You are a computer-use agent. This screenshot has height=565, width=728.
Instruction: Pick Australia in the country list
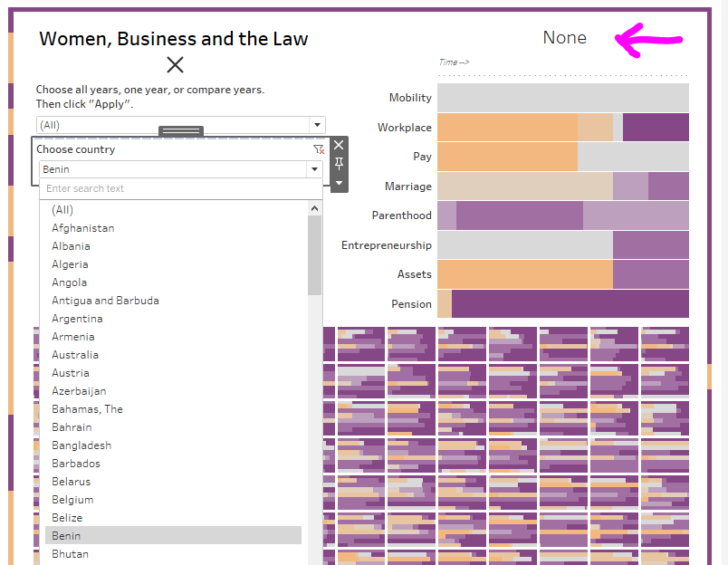tap(75, 355)
